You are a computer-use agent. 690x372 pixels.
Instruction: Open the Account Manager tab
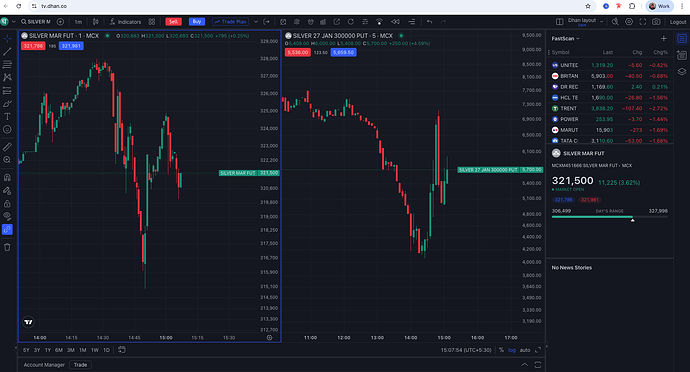point(44,365)
